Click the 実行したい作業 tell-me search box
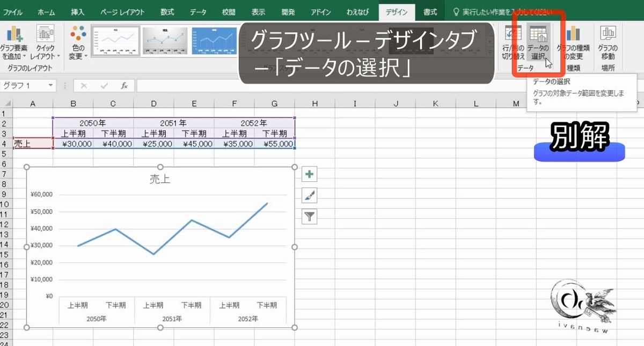 (503, 12)
